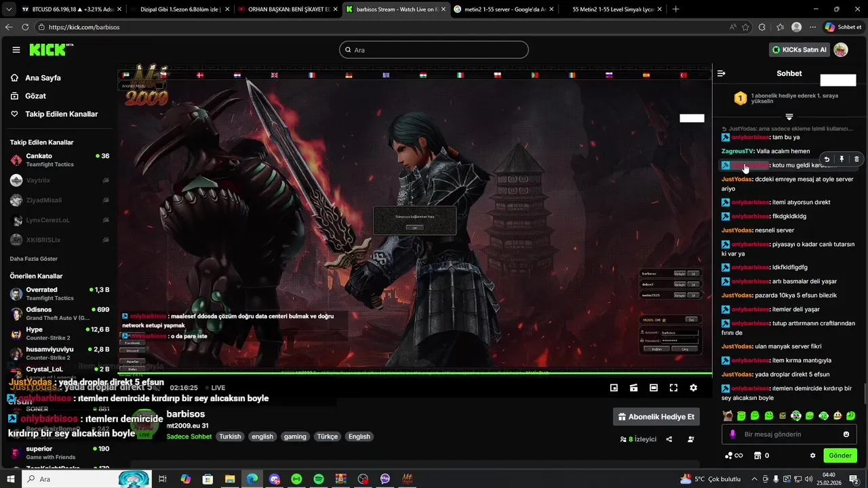Switch to theater mode
This screenshot has width=868, height=488.
[x=654, y=388]
